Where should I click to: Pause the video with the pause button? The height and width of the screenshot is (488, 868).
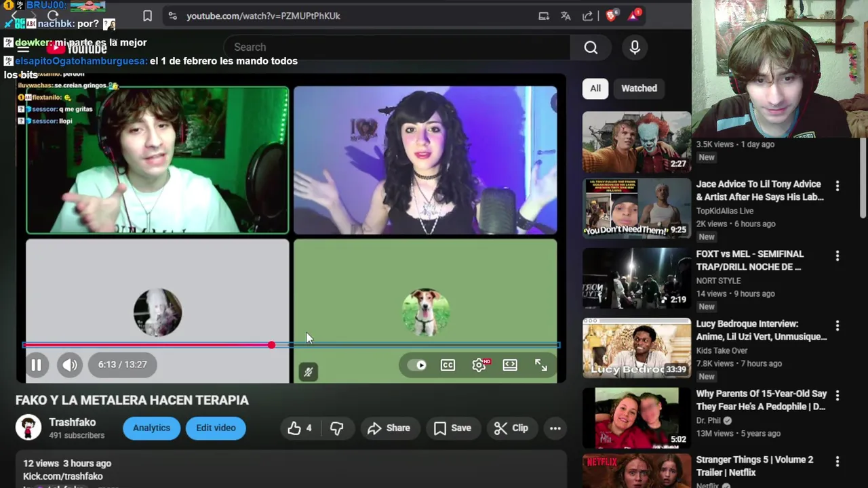(x=36, y=365)
